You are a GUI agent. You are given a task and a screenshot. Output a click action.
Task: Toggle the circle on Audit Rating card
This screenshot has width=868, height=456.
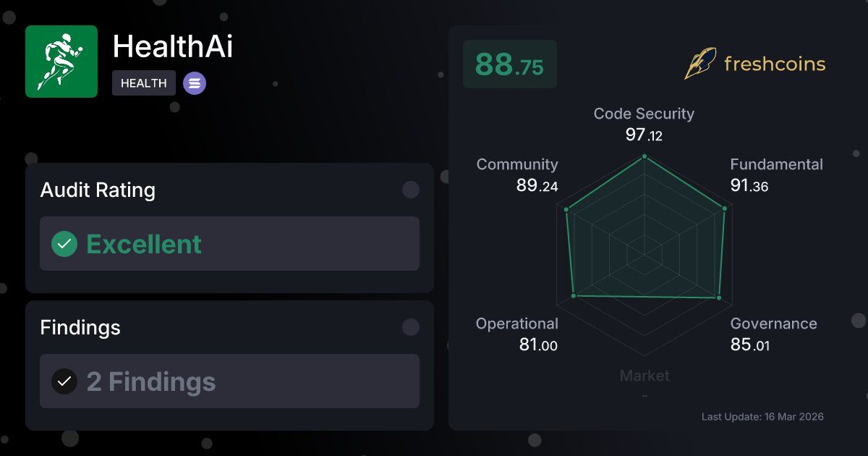(x=411, y=190)
